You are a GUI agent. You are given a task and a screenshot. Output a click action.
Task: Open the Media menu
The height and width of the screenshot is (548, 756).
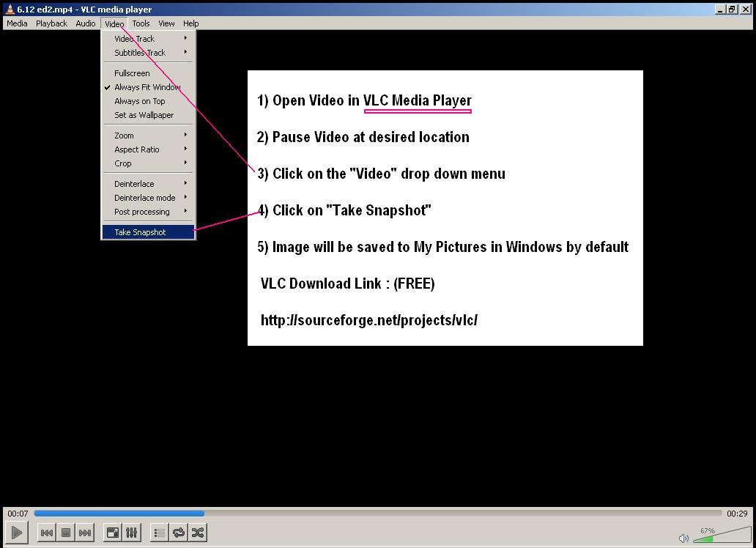(17, 23)
